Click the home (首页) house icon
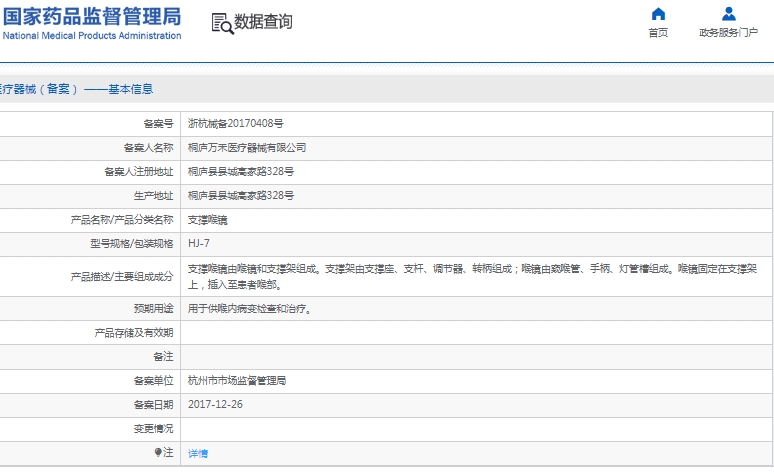Image resolution: width=774 pixels, height=474 pixels. point(658,14)
